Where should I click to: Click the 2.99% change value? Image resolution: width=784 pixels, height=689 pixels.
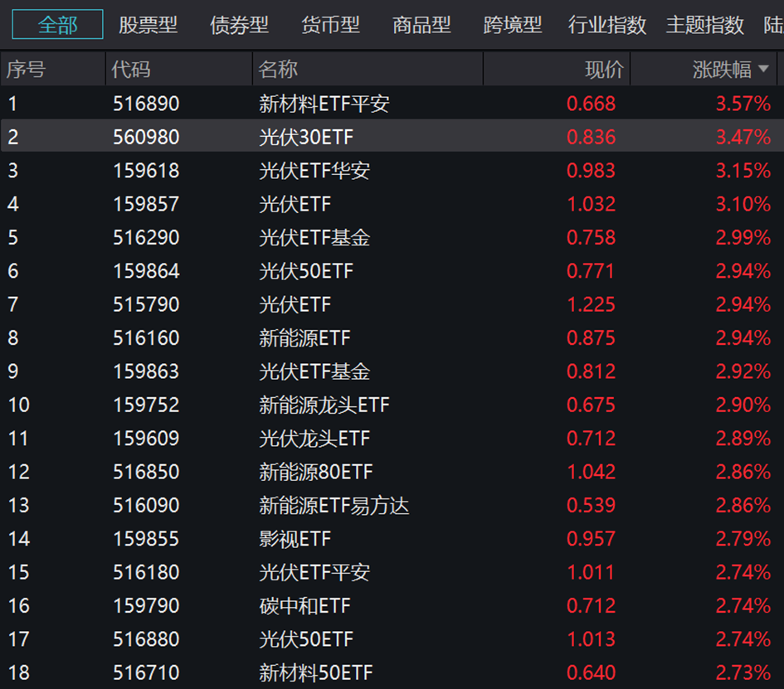(x=743, y=238)
